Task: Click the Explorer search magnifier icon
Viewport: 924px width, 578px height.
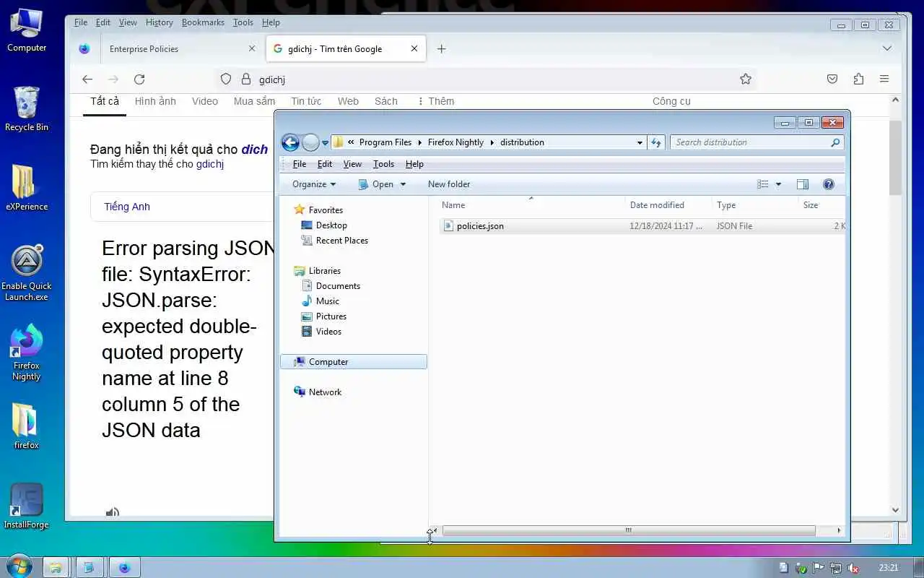Action: [835, 142]
